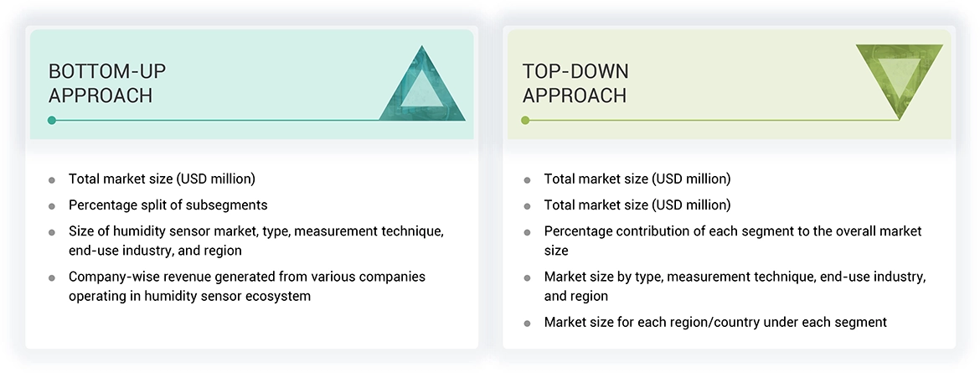Click the teal dot starting the Bottom-Up underline
Screen dimensions: 980x373
coord(52,121)
